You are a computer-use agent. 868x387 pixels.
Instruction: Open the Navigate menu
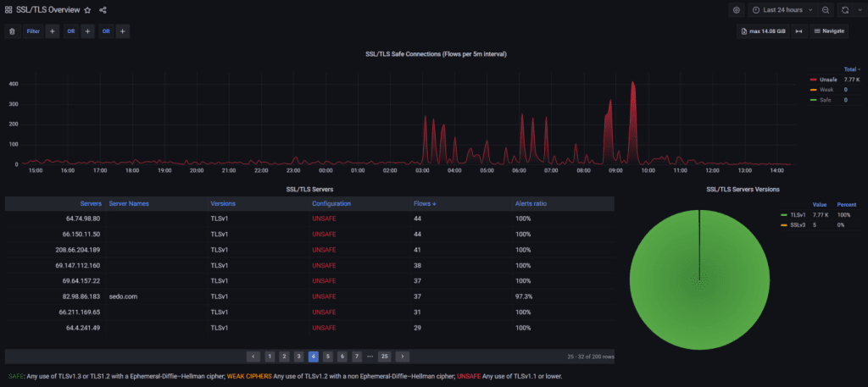pos(829,31)
